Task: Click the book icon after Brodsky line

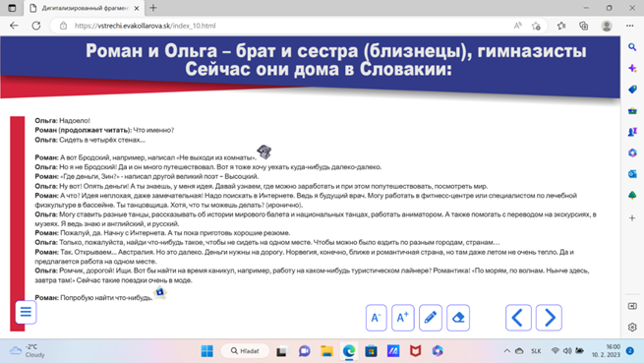Action: (264, 151)
